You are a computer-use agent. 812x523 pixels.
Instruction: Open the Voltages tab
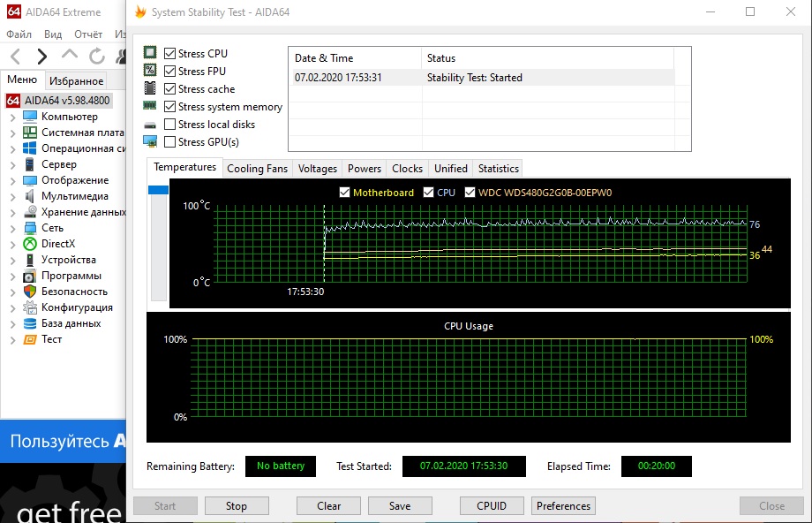(318, 169)
